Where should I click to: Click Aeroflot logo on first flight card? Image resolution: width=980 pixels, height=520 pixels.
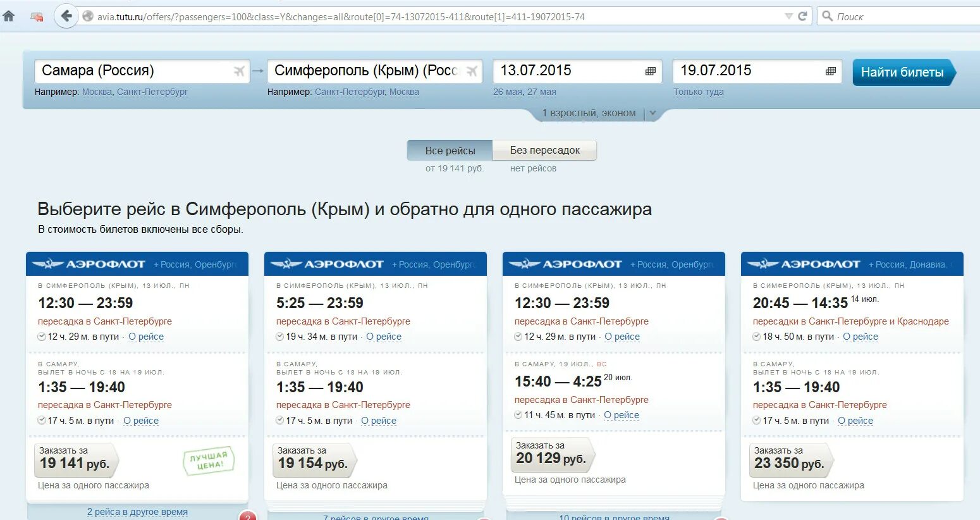[89, 264]
